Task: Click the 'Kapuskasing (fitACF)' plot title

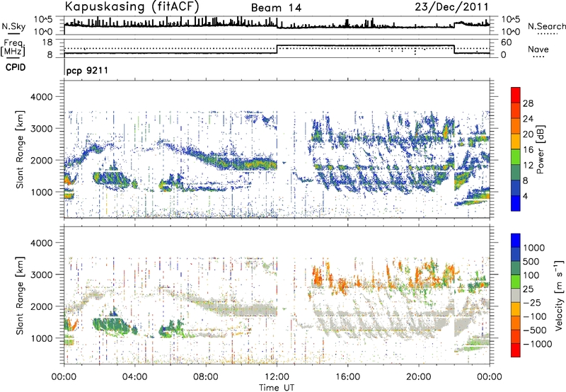Action: click(132, 6)
